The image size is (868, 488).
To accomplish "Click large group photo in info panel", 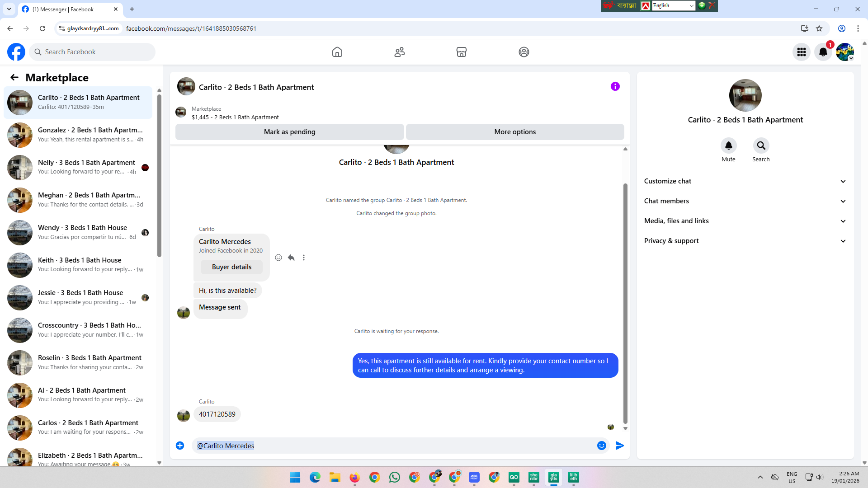I will (x=745, y=95).
